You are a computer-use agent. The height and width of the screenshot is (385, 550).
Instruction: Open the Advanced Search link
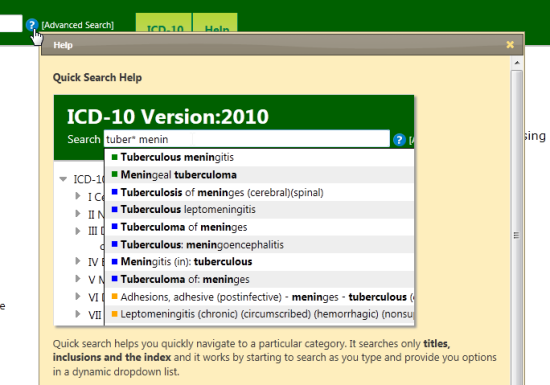78,25
